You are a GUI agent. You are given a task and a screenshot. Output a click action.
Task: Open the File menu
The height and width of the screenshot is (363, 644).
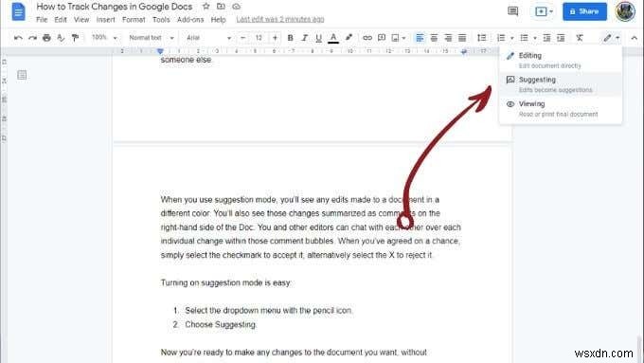42,19
